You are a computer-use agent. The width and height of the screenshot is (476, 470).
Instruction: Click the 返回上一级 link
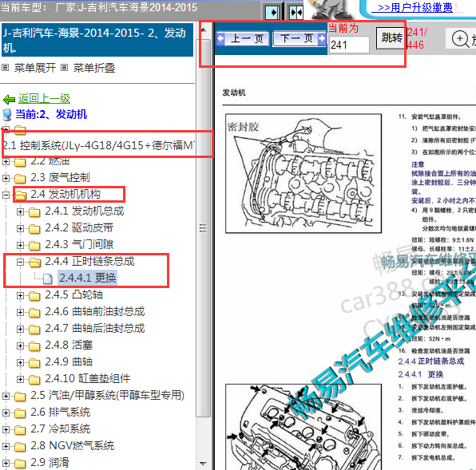tap(44, 99)
